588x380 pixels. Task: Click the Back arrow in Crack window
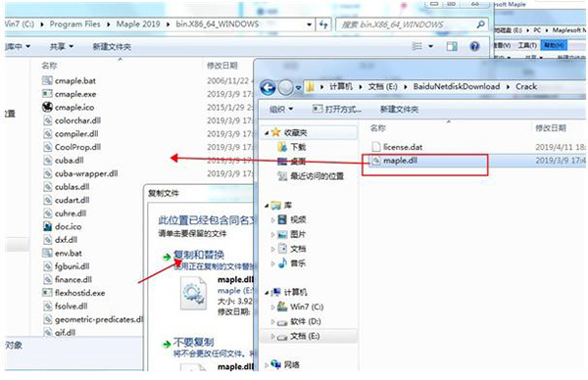[268, 88]
